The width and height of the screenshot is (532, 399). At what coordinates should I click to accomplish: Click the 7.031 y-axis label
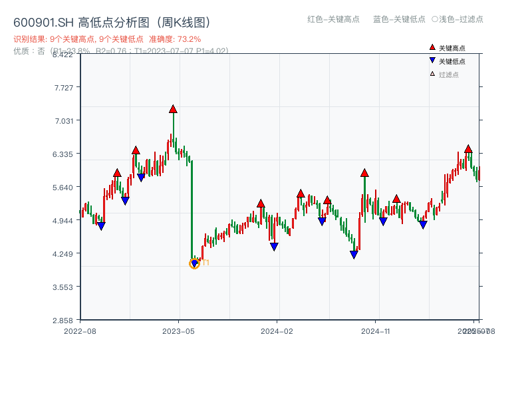pos(64,121)
